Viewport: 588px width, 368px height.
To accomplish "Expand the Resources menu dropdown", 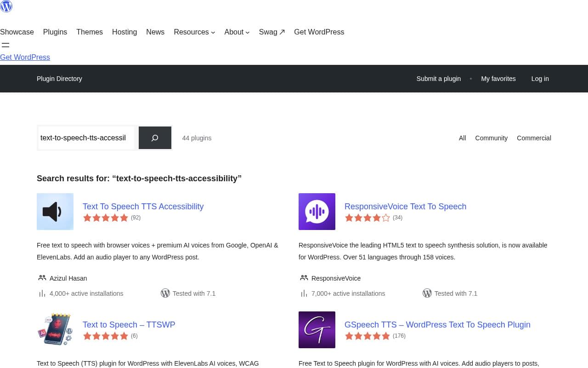I will pyautogui.click(x=194, y=32).
